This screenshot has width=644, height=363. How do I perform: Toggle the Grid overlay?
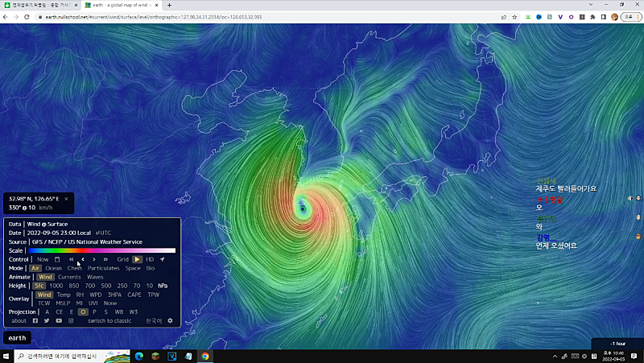point(122,259)
